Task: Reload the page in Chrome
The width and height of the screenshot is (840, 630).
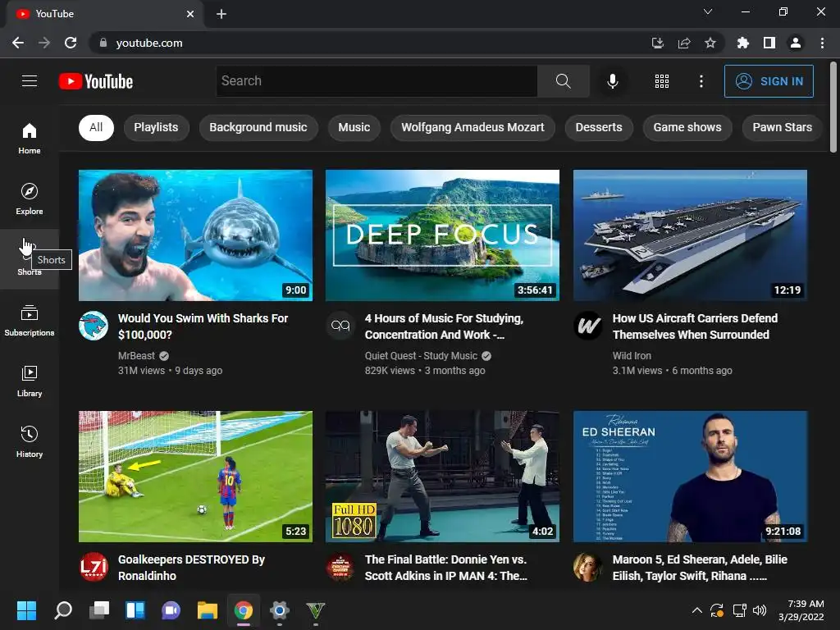Action: pos(71,43)
